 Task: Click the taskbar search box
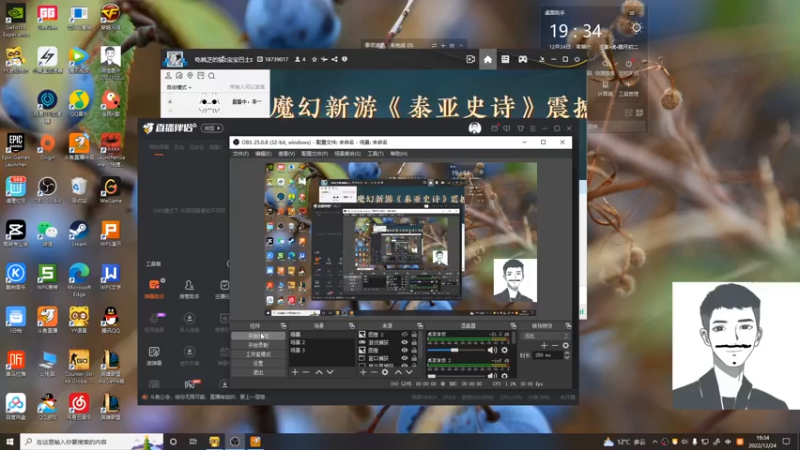(92, 441)
